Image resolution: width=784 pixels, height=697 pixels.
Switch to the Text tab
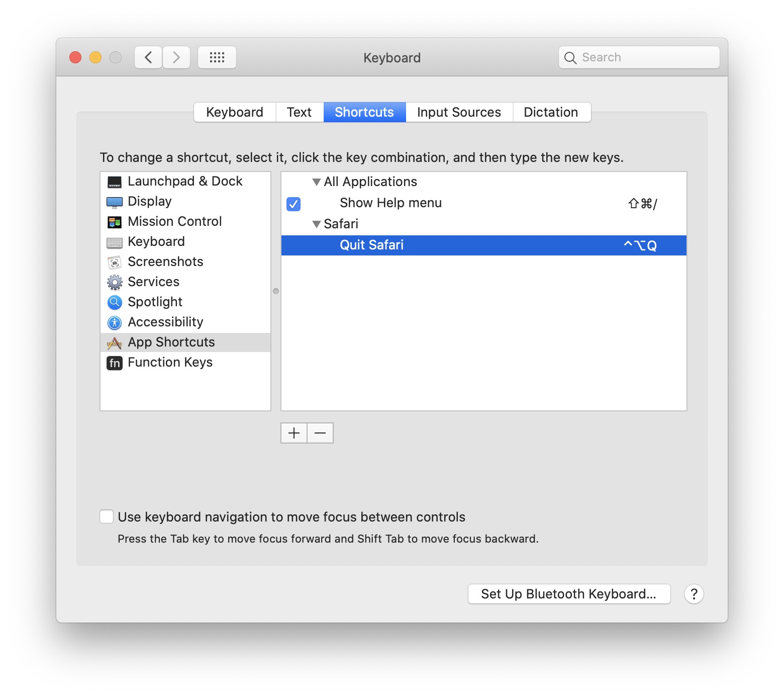coord(299,112)
